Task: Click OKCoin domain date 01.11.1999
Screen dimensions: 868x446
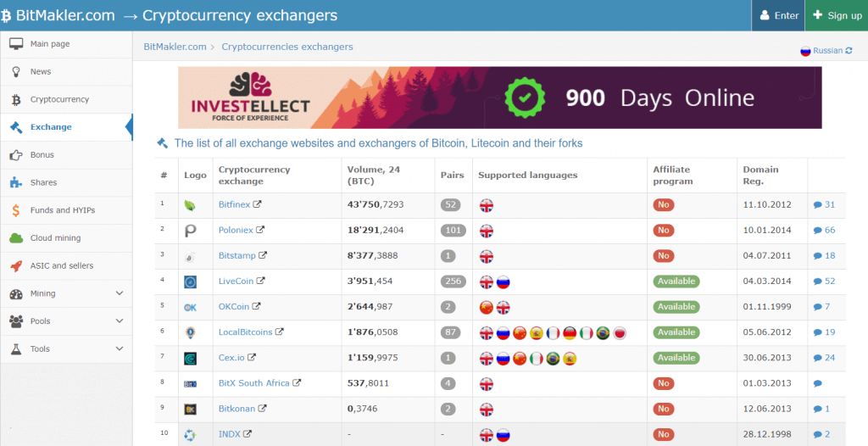Action: 766,306
